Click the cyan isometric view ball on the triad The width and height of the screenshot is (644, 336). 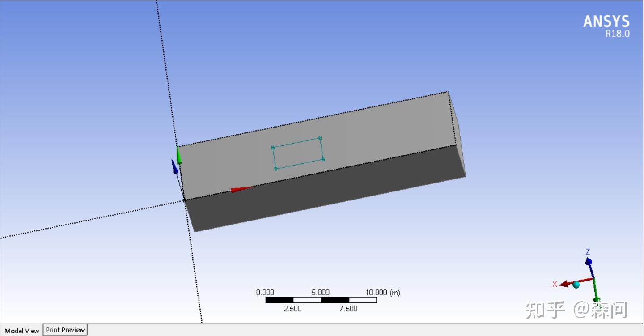coord(576,285)
